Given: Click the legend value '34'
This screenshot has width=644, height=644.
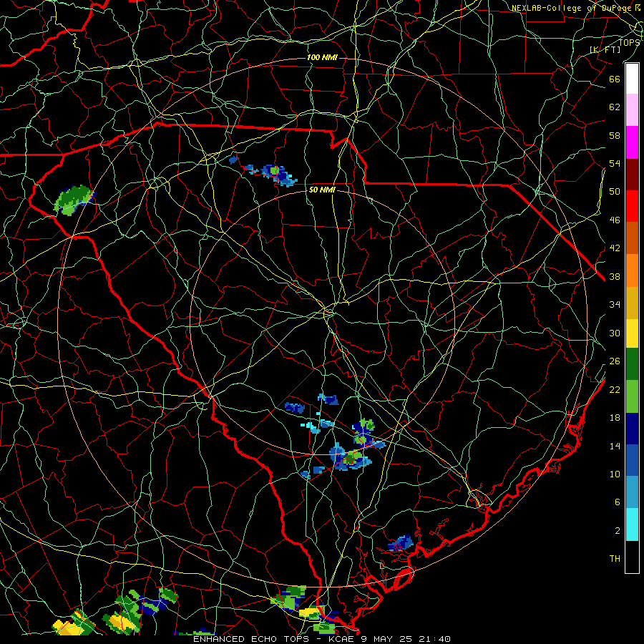Looking at the screenshot, I should tap(615, 305).
